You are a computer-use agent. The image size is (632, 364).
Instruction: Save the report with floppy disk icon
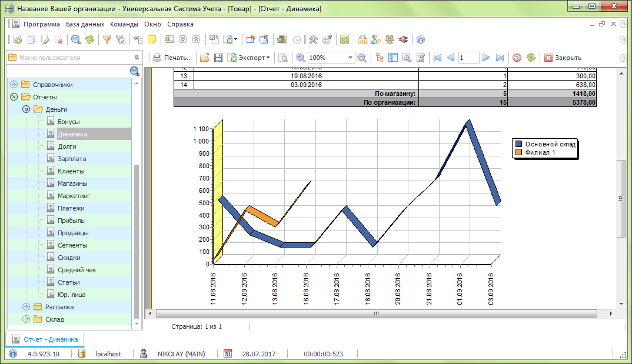click(218, 58)
